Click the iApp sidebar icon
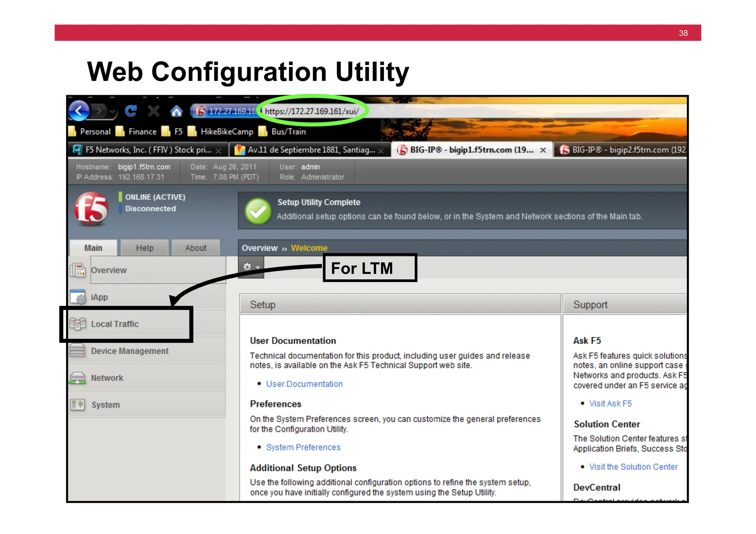Screen dimensions: 756x534 78,297
